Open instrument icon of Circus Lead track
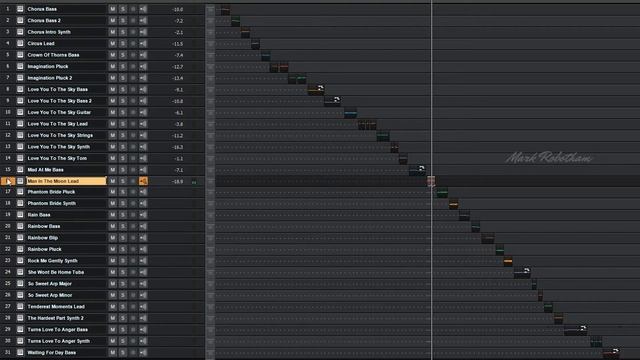Viewport: 640px width, 360px height. (20, 43)
